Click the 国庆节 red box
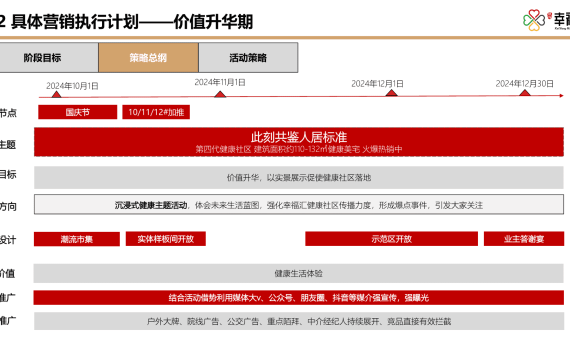Viewport: 570px width, 360px height. point(78,112)
